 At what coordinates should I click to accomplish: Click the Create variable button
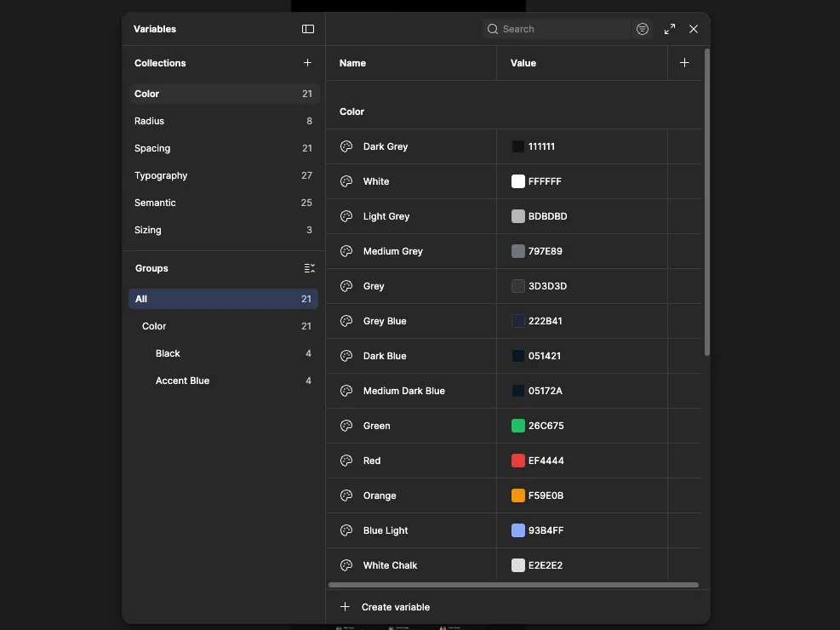coord(386,607)
